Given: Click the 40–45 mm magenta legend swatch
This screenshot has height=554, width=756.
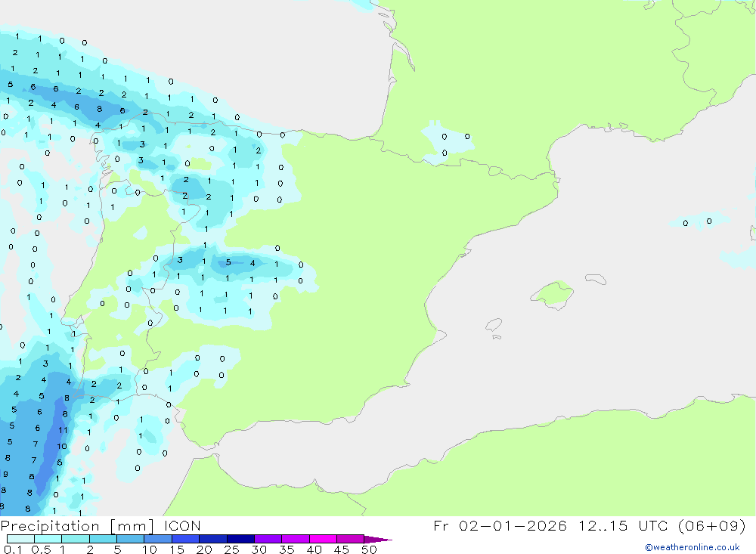Looking at the screenshot, I should tap(323, 539).
